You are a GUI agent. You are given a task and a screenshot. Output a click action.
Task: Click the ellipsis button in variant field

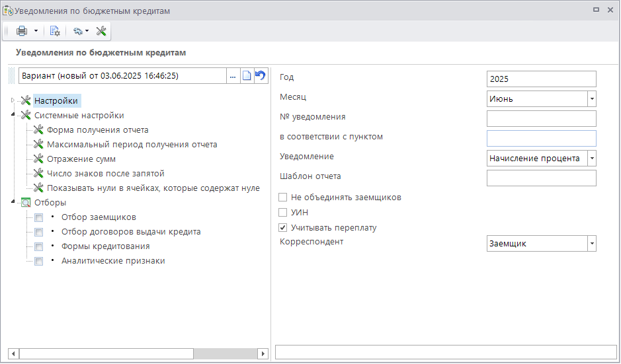click(x=233, y=76)
